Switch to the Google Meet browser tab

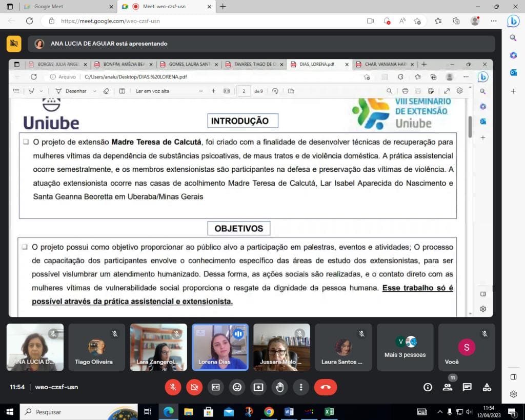point(69,6)
